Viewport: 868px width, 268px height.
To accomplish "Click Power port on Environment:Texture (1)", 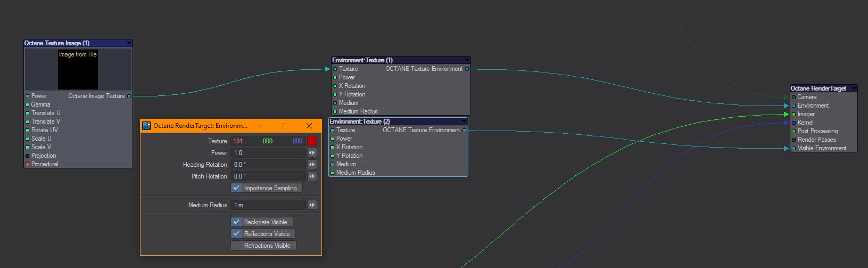I will coord(335,78).
